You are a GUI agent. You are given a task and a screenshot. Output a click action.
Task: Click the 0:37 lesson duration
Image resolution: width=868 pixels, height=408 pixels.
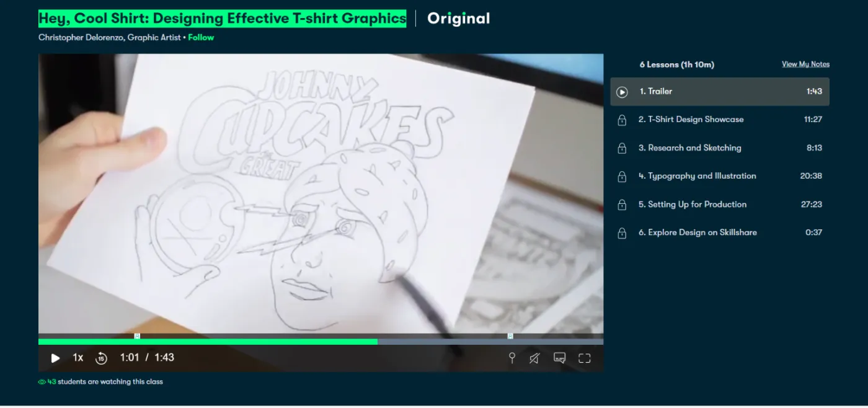coord(814,233)
